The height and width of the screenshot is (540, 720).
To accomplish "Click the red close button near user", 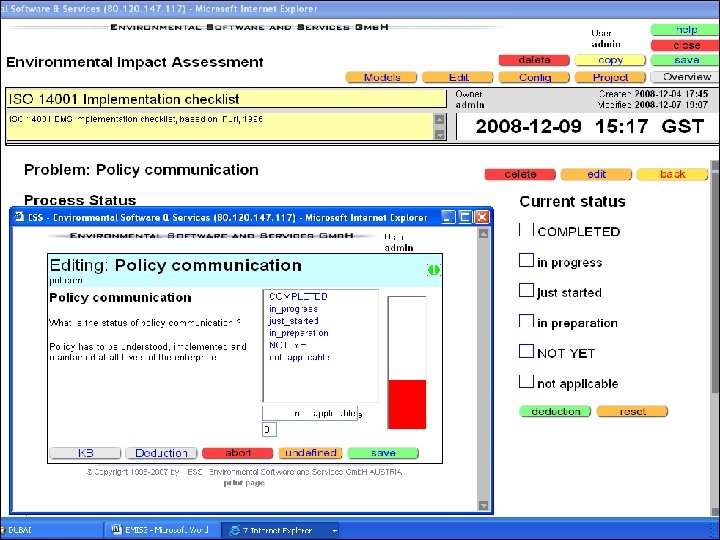I will pyautogui.click(x=685, y=45).
